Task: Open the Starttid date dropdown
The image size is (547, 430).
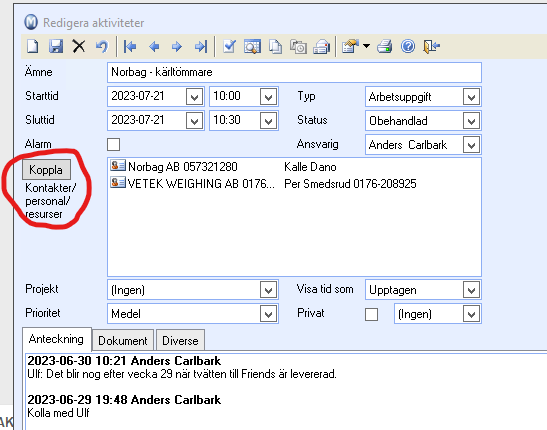Action: (194, 97)
